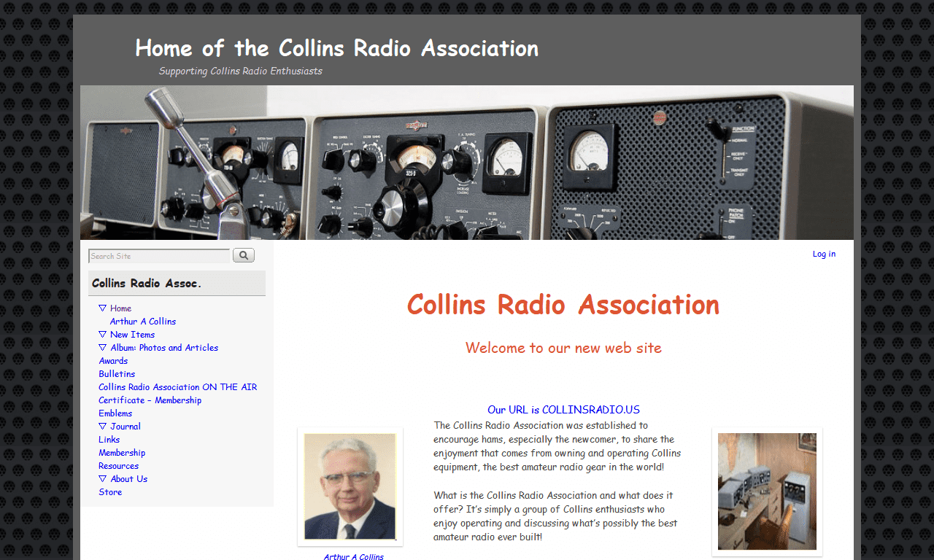This screenshot has width=934, height=560.
Task: Open Collins Radio Association ON THE AIR
Action: point(177,386)
